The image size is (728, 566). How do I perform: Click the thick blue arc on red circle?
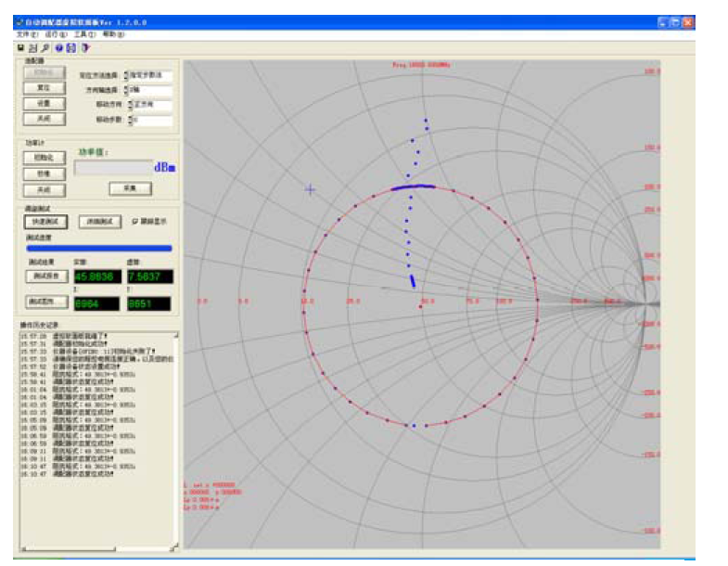pos(413,187)
